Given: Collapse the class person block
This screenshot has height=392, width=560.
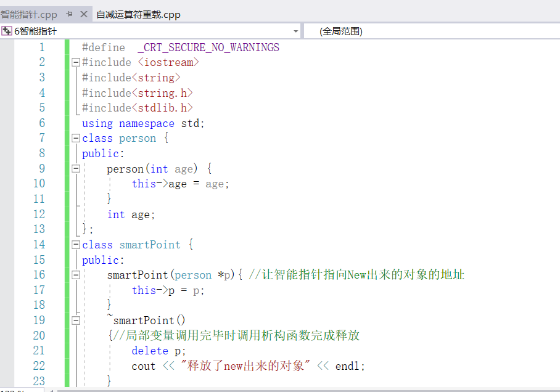Looking at the screenshot, I should coord(76,138).
